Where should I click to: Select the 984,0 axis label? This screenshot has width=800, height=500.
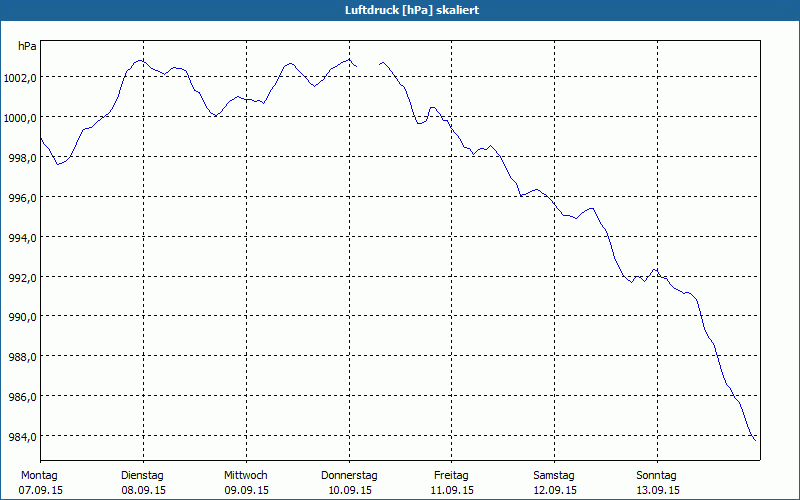tap(22, 437)
